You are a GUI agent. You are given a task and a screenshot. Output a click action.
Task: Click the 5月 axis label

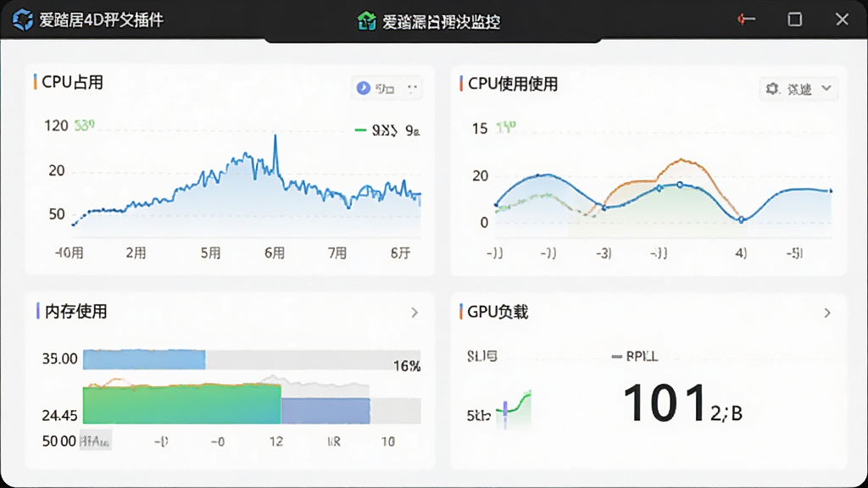[210, 253]
